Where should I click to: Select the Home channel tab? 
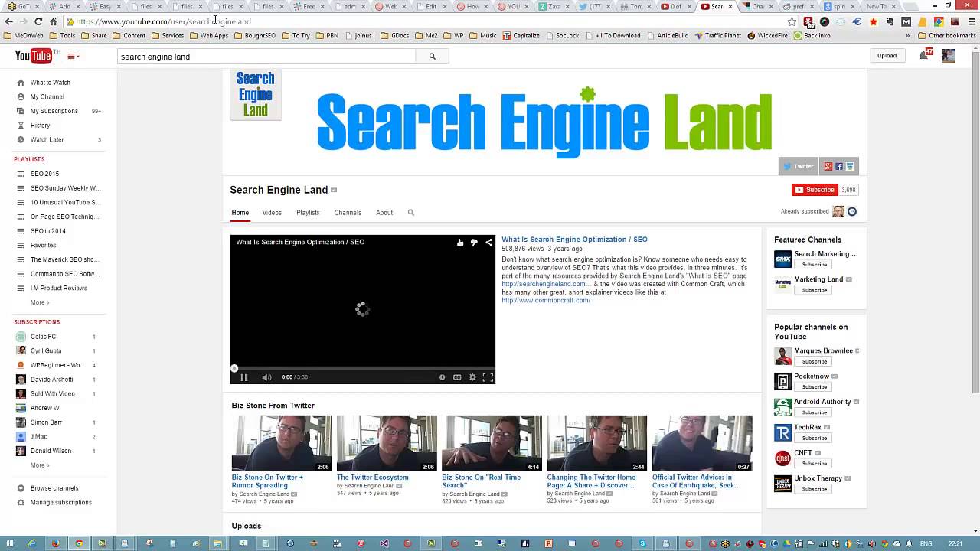(240, 213)
